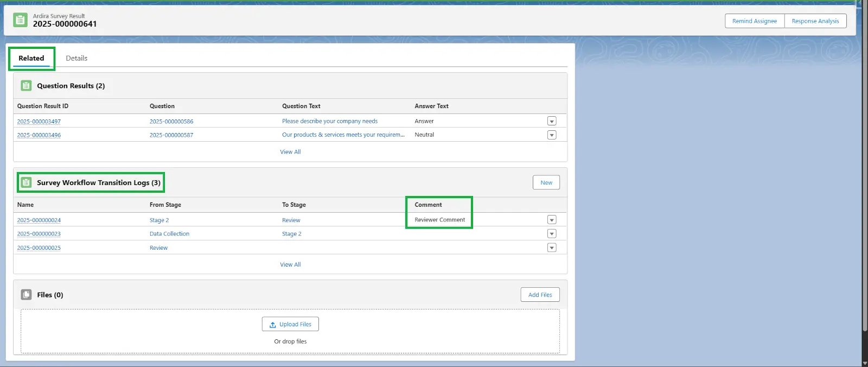Click the Add Files button
The height and width of the screenshot is (367, 868).
(540, 295)
